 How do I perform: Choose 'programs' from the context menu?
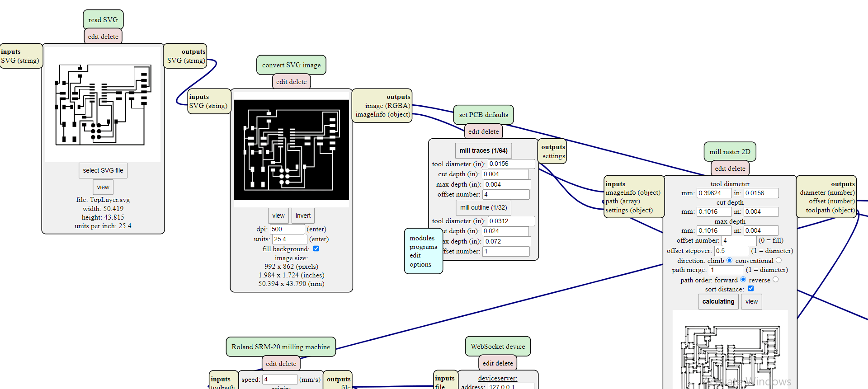click(x=423, y=247)
